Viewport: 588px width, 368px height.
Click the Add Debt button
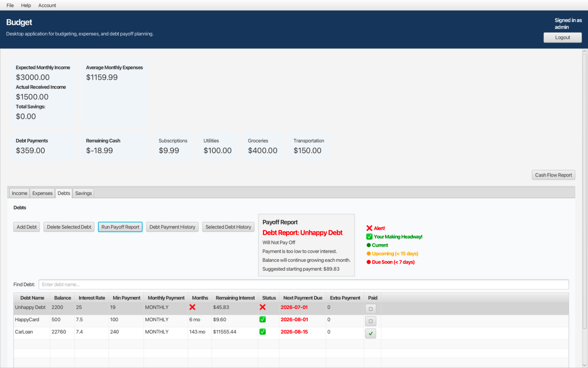(27, 227)
